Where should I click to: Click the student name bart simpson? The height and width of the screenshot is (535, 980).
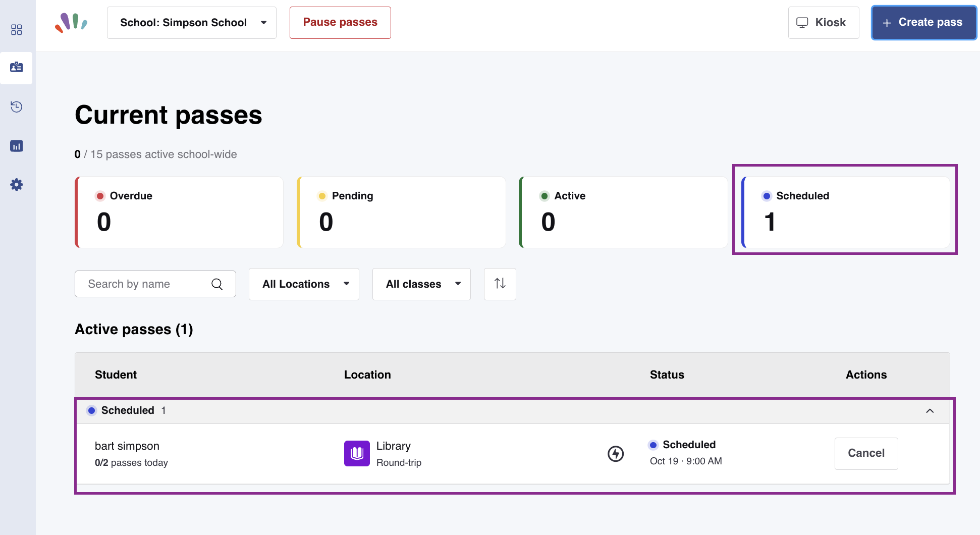127,446
